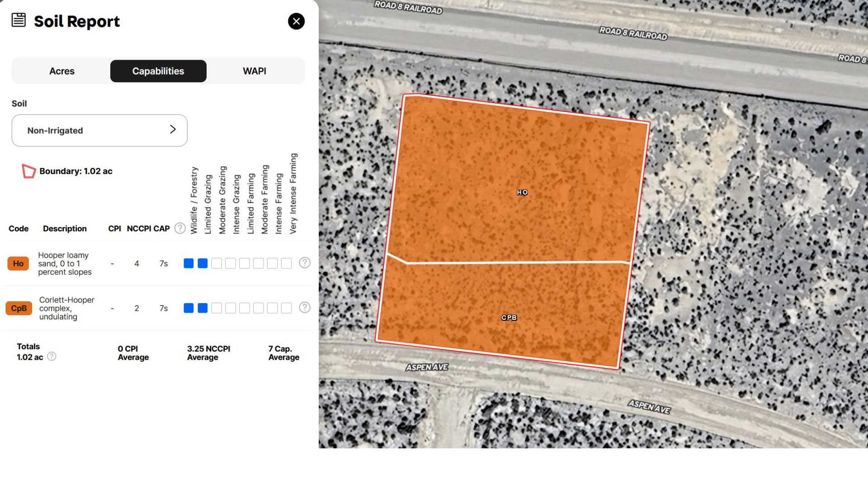The image size is (868, 488).
Task: Click the Capabilities tab
Action: 158,71
